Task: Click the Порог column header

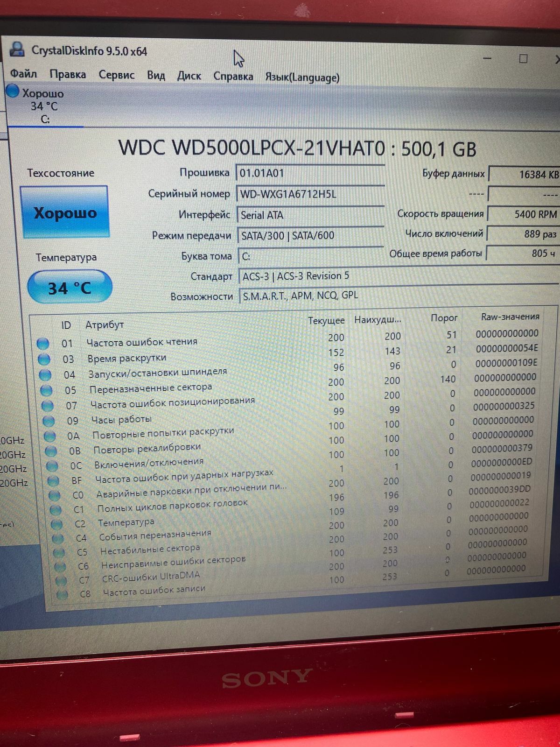Action: pyautogui.click(x=444, y=318)
